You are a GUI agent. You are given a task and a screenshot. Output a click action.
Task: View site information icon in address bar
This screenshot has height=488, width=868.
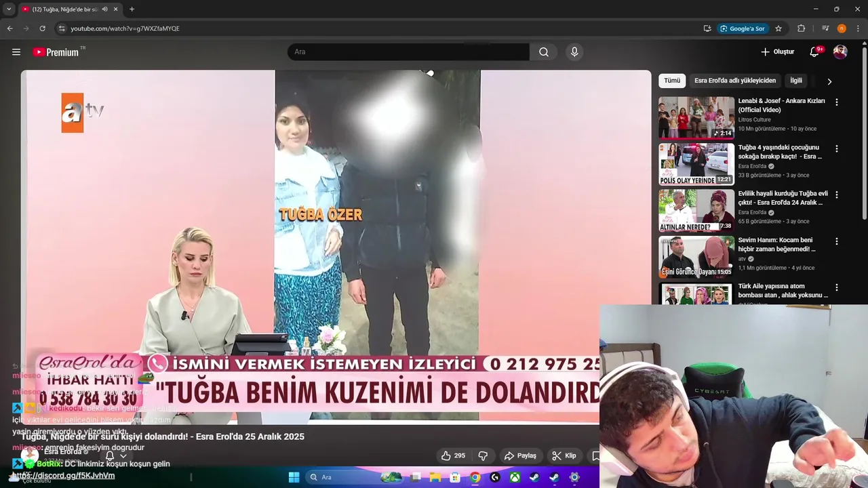pyautogui.click(x=61, y=28)
